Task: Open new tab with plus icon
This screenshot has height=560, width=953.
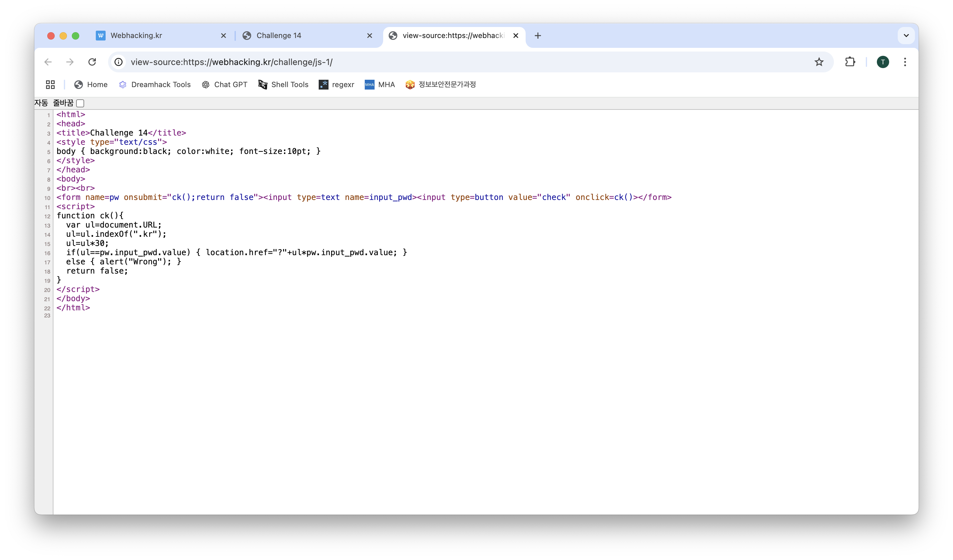Action: [x=538, y=36]
